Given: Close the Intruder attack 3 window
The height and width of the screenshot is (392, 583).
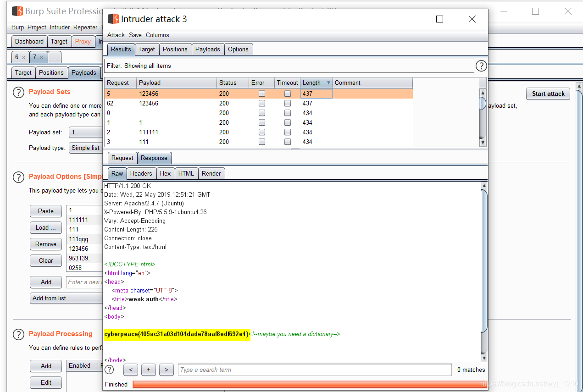Looking at the screenshot, I should 472,19.
